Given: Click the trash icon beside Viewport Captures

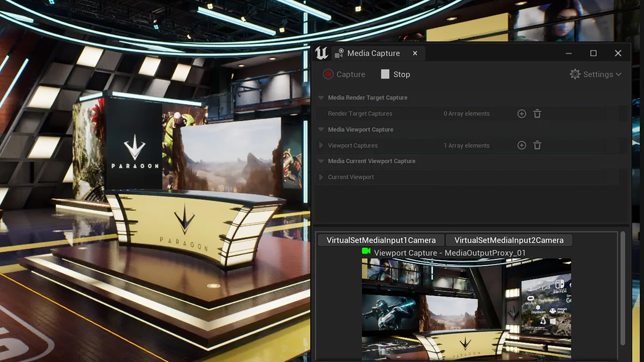Looking at the screenshot, I should [x=537, y=145].
